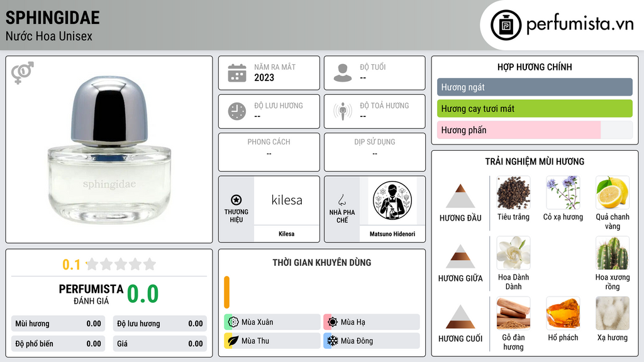Click the Phong cách box
Image resolution: width=644 pixels, height=362 pixels.
269,152
